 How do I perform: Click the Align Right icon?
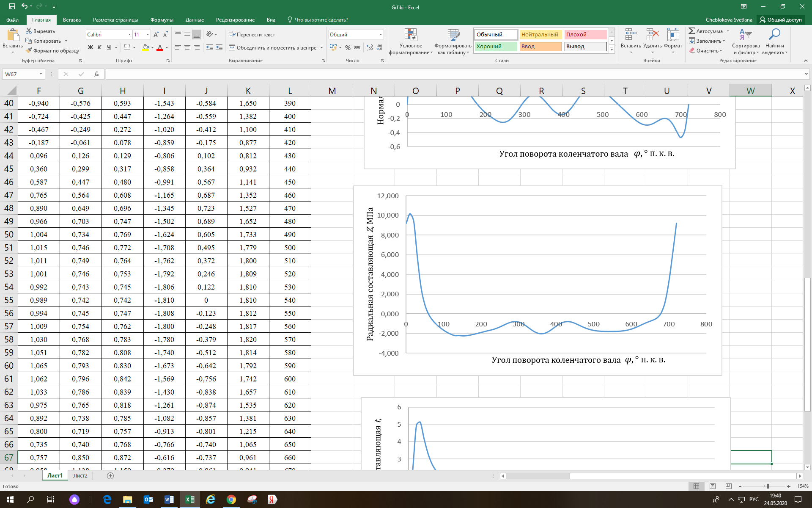pyautogui.click(x=197, y=47)
